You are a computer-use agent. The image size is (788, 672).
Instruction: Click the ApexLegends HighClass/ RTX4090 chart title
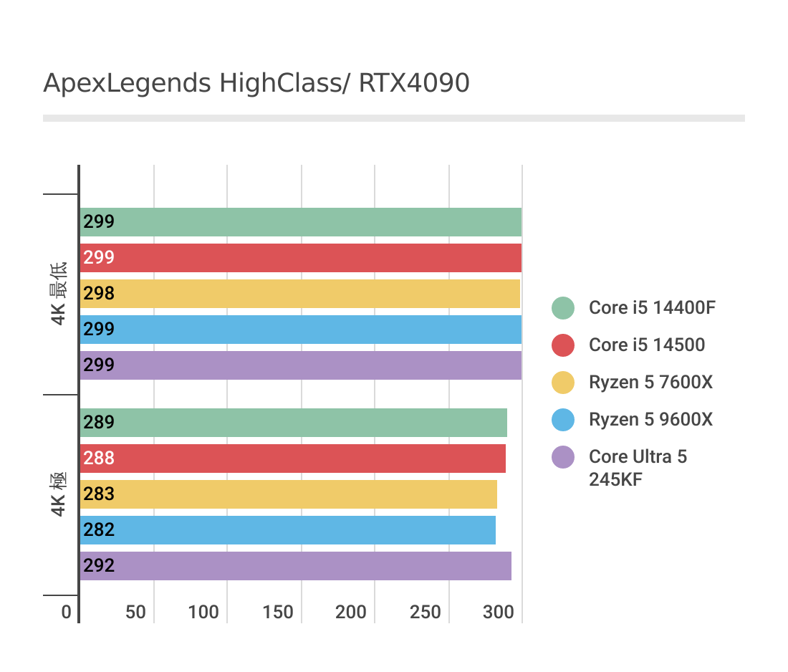point(256,84)
